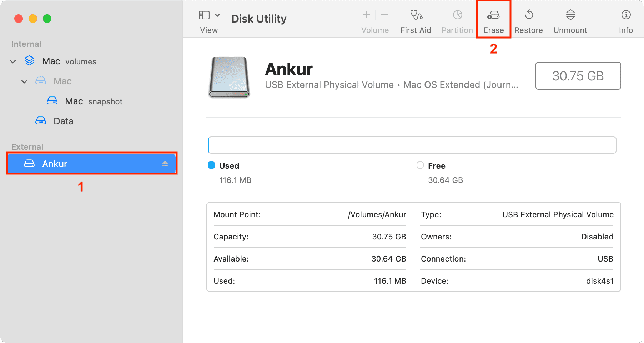This screenshot has height=343, width=644.
Task: Select the greyed Mac volume
Action: tap(62, 81)
